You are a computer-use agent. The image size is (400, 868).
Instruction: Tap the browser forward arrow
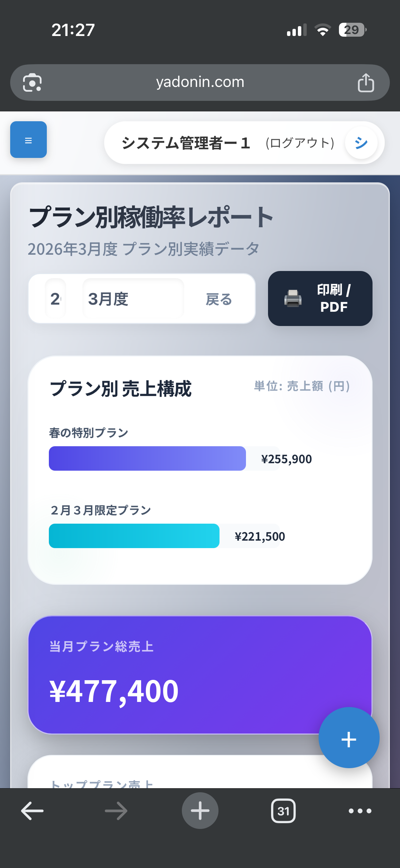click(x=116, y=811)
